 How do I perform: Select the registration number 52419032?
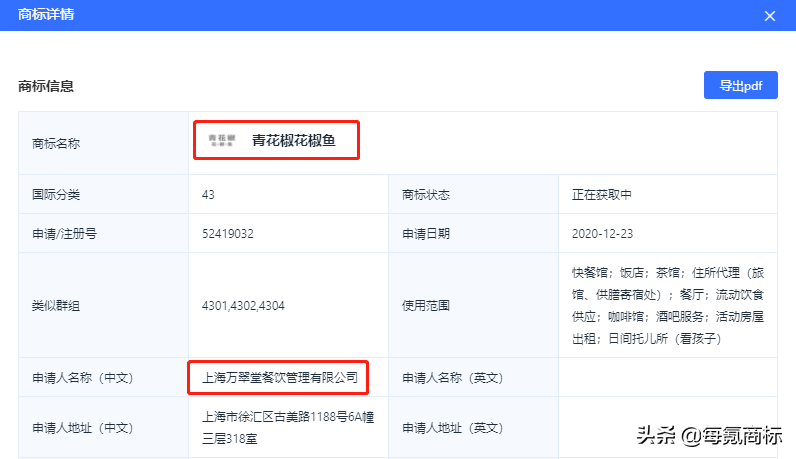pyautogui.click(x=228, y=234)
